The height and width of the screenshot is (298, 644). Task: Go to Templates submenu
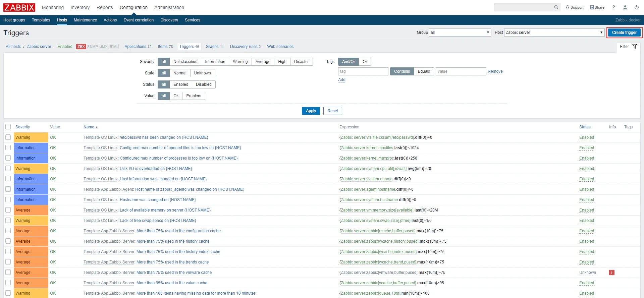coord(41,20)
